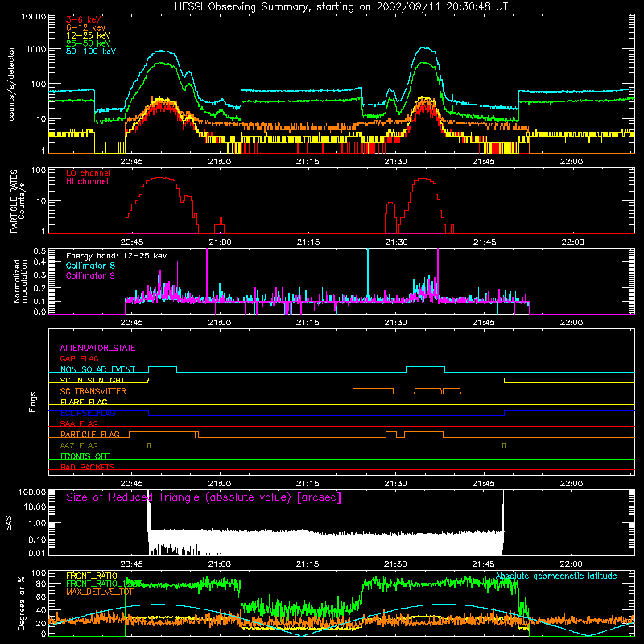Click the Size of Reduced Triangle caption

[204, 497]
